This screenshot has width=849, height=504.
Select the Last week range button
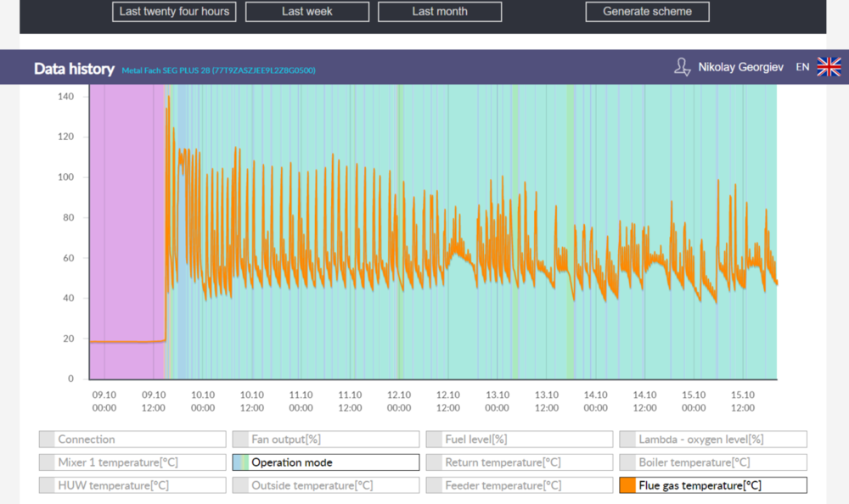coord(307,12)
